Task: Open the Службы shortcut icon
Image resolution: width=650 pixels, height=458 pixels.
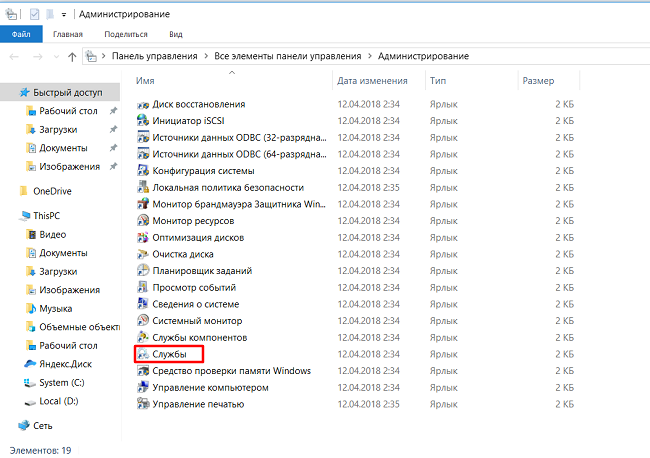Action: point(142,354)
